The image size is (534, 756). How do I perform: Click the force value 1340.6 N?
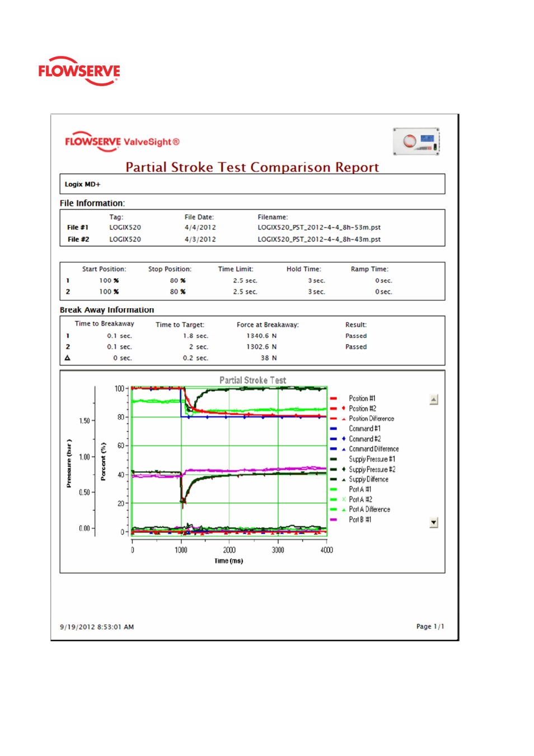pos(261,336)
